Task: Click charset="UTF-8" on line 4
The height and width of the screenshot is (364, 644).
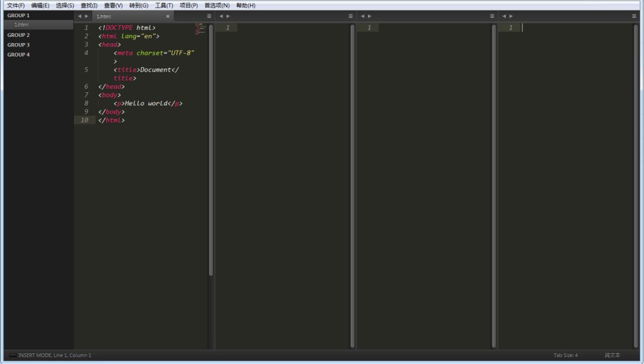Action: 165,53
